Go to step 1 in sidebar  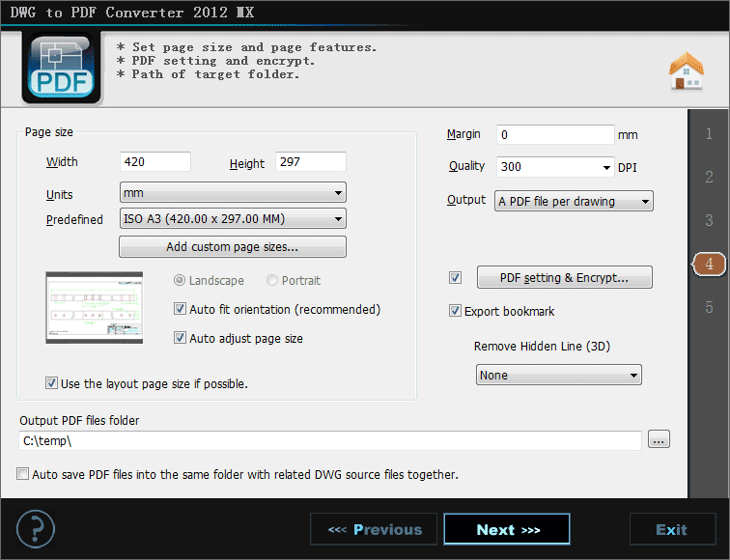(709, 134)
